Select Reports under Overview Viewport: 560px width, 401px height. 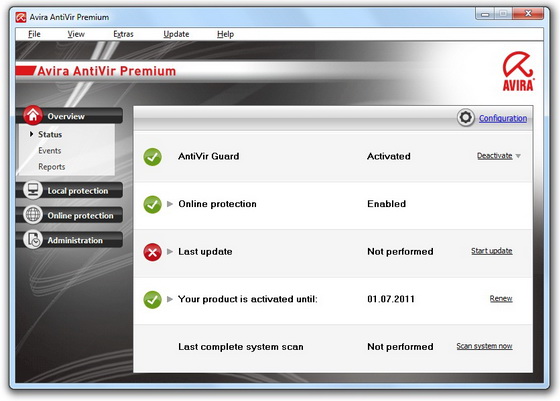[x=51, y=166]
